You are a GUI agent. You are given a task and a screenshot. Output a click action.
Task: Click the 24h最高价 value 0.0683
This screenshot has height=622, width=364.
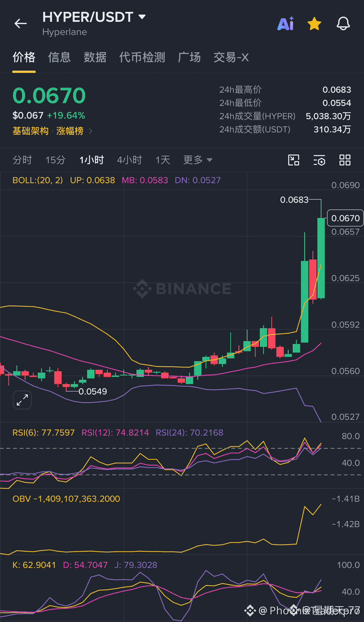coord(337,90)
